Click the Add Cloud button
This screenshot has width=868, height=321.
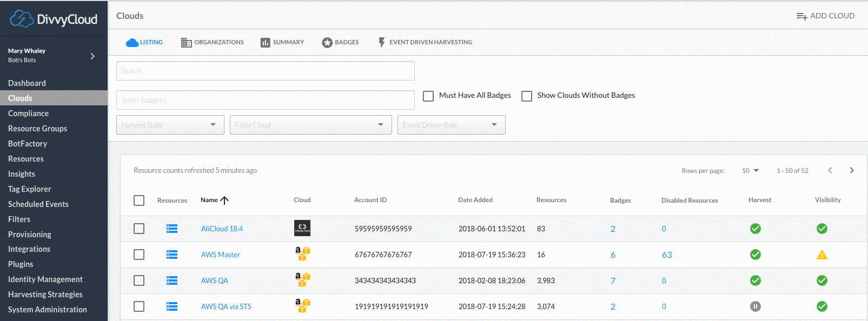(826, 16)
